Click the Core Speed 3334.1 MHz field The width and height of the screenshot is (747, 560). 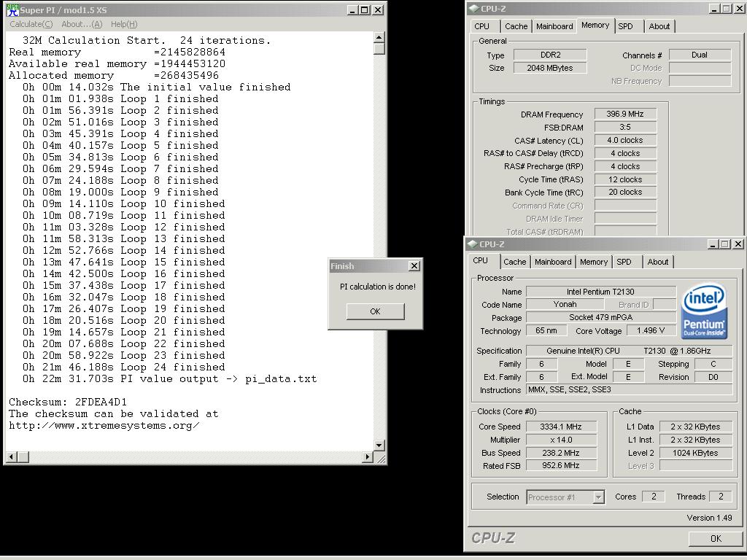[x=561, y=427]
